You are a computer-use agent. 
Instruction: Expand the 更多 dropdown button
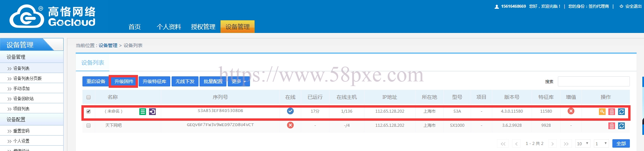(x=239, y=81)
